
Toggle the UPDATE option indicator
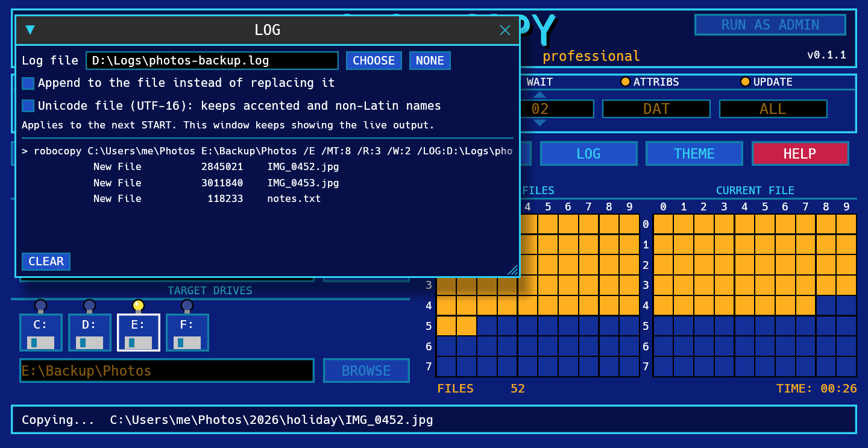tap(746, 82)
